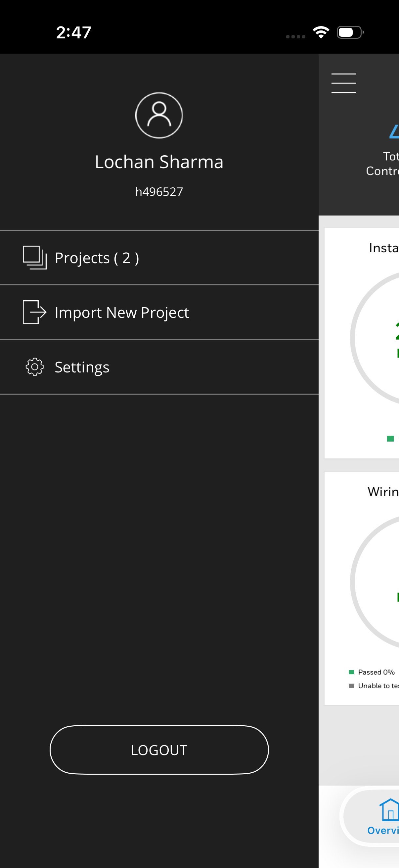Tap the 2:47 clock in status bar
The height and width of the screenshot is (868, 399).
click(74, 33)
